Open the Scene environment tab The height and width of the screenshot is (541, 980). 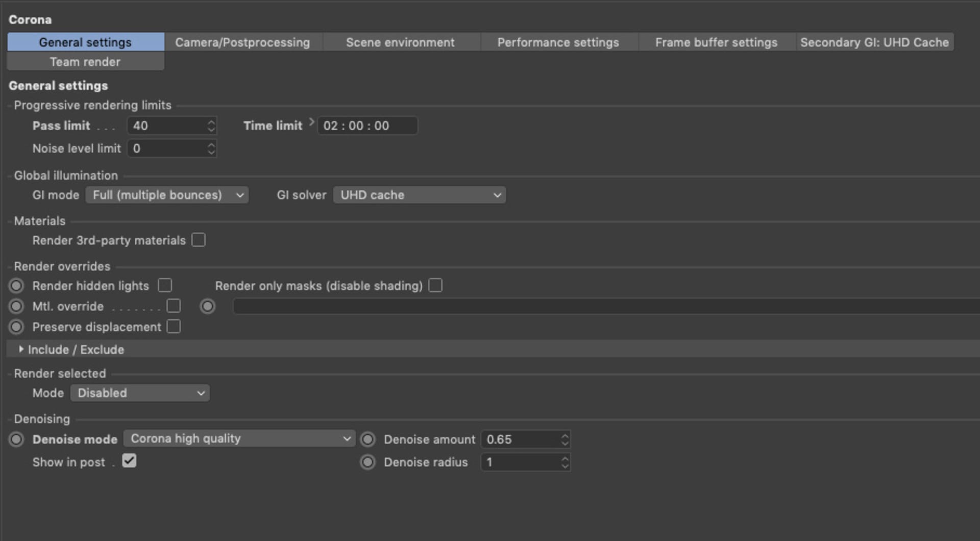401,42
